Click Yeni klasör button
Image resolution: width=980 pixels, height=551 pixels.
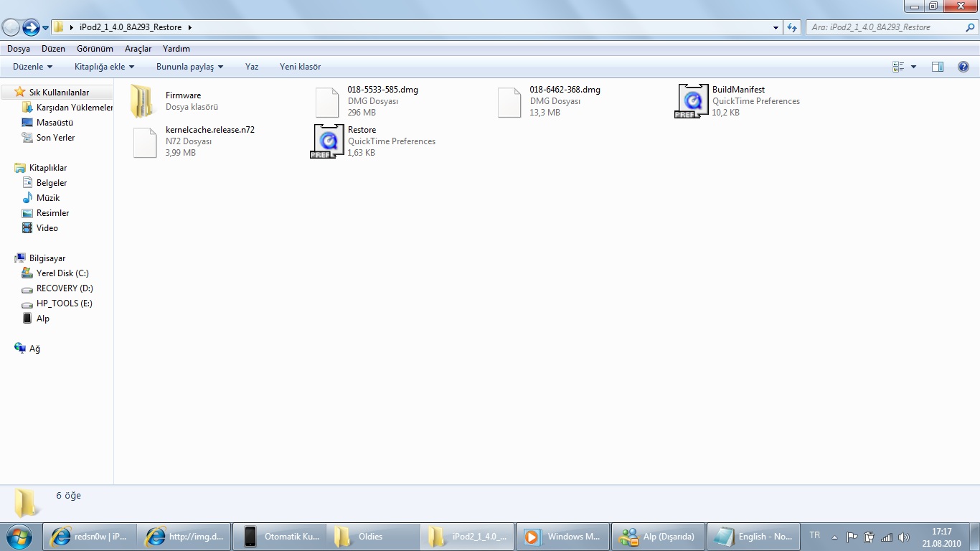pyautogui.click(x=301, y=67)
